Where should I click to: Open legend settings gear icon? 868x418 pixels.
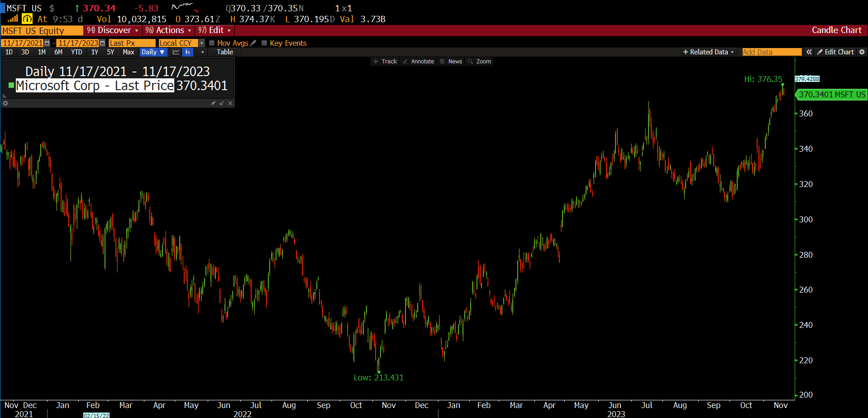pyautogui.click(x=5, y=103)
